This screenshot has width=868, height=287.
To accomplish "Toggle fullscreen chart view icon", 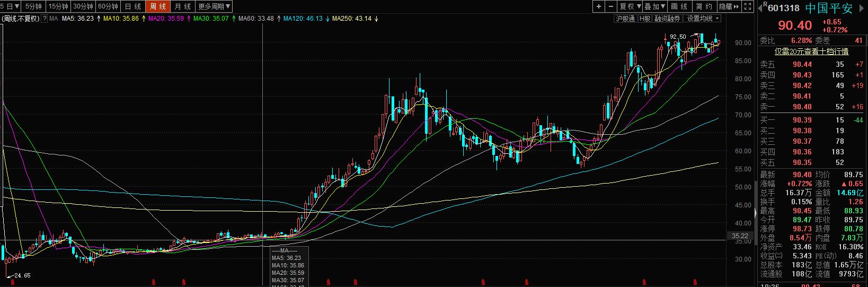I will pyautogui.click(x=748, y=6).
